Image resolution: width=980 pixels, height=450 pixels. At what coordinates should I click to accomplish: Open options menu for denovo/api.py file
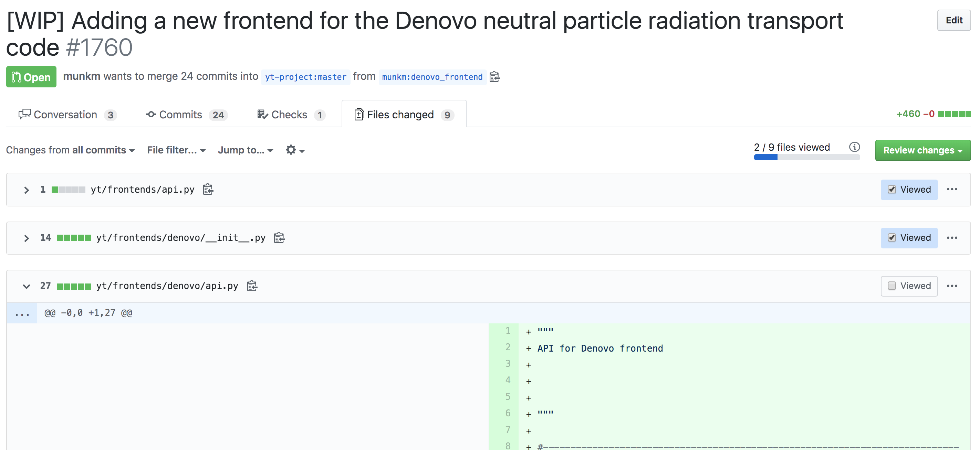(952, 286)
